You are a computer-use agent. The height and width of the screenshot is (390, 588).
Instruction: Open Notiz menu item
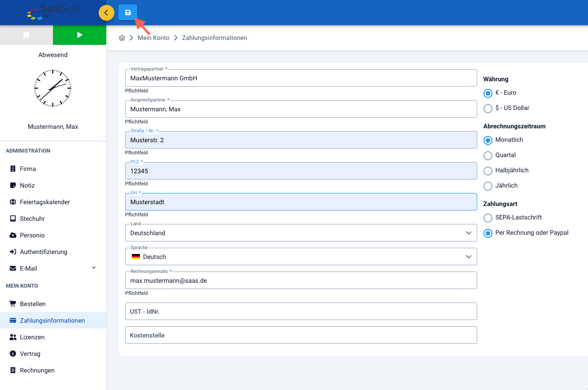pyautogui.click(x=53, y=185)
